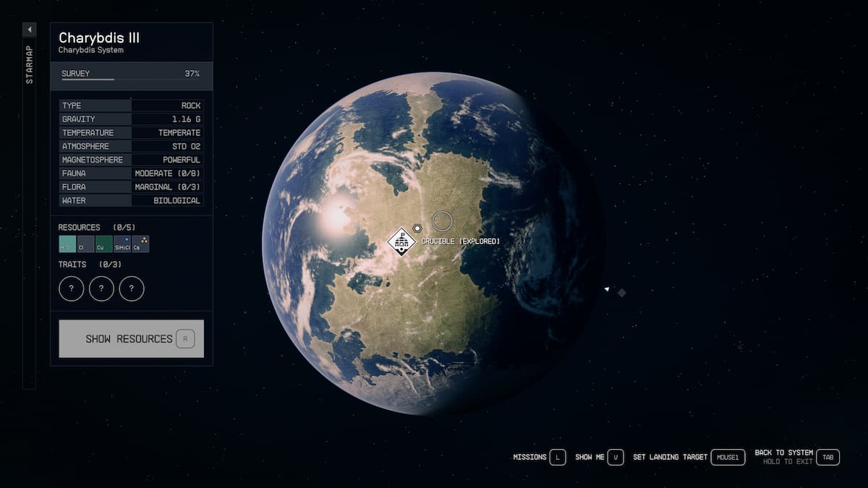The image size is (868, 488).
Task: Click the Crucible landmark diamond icon
Action: pyautogui.click(x=401, y=241)
